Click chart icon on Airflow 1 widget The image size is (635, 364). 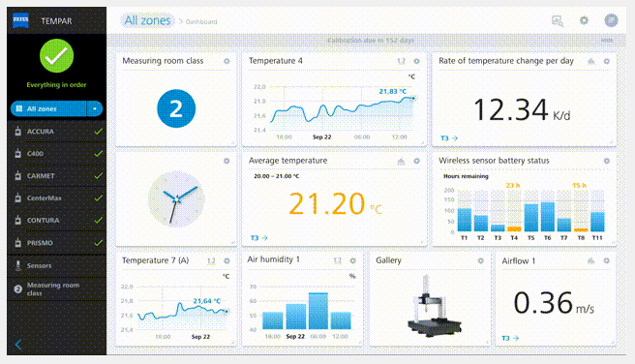pos(590,260)
